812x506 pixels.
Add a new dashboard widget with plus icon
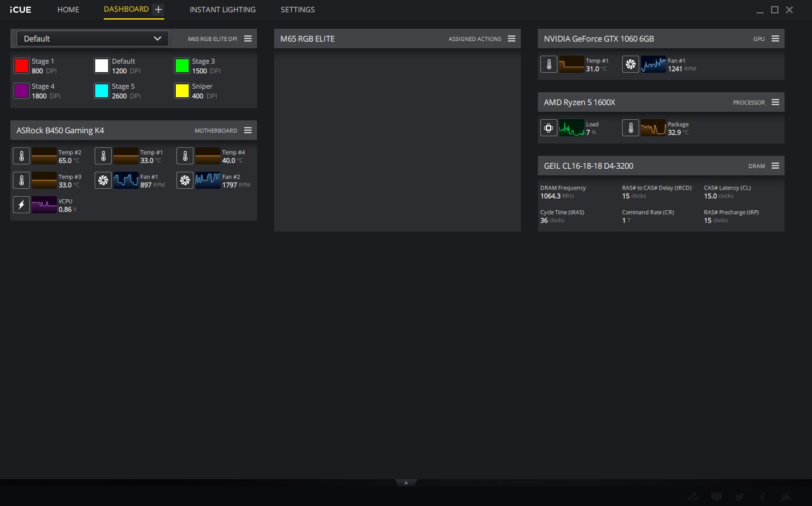[158, 10]
